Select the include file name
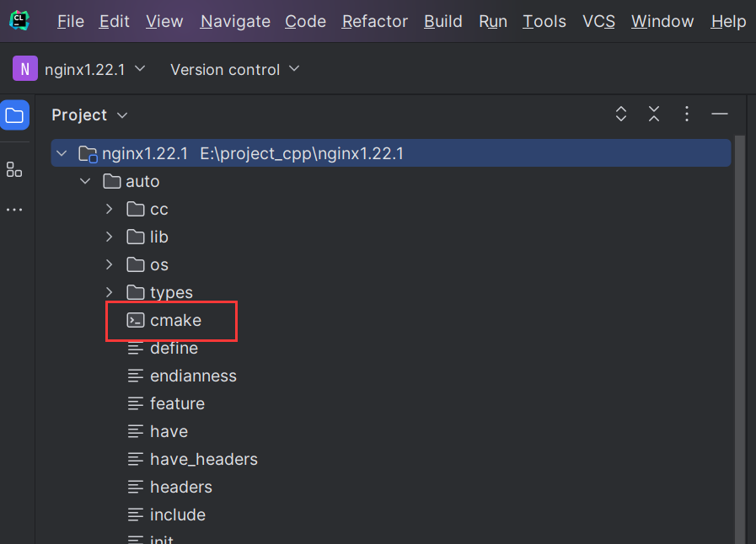 click(x=178, y=515)
